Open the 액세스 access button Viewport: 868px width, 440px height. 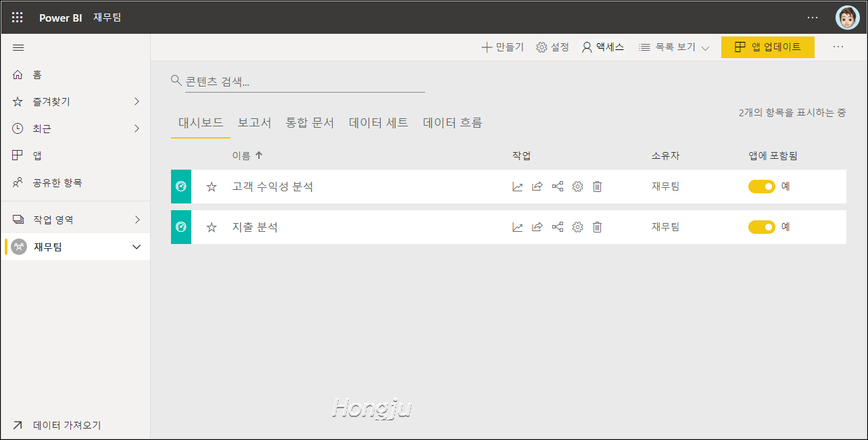point(603,47)
